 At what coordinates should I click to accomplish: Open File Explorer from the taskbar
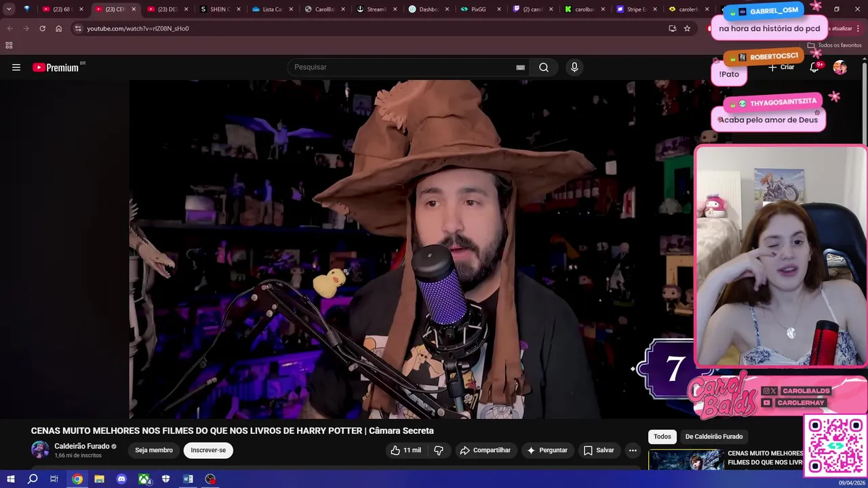[99, 479]
